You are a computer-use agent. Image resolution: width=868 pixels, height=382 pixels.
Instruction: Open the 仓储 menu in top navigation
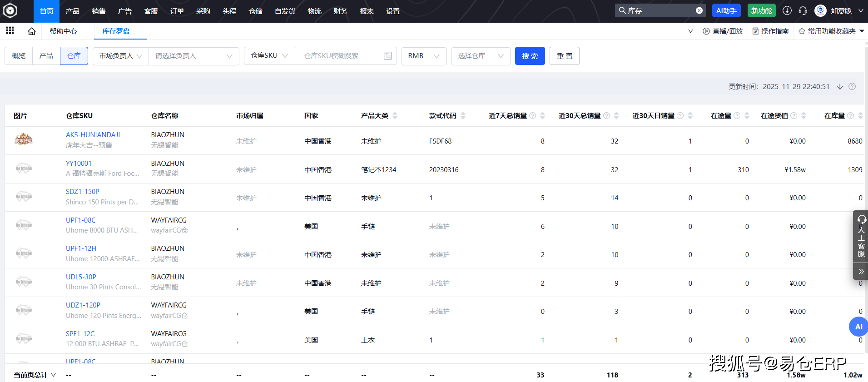click(x=255, y=11)
